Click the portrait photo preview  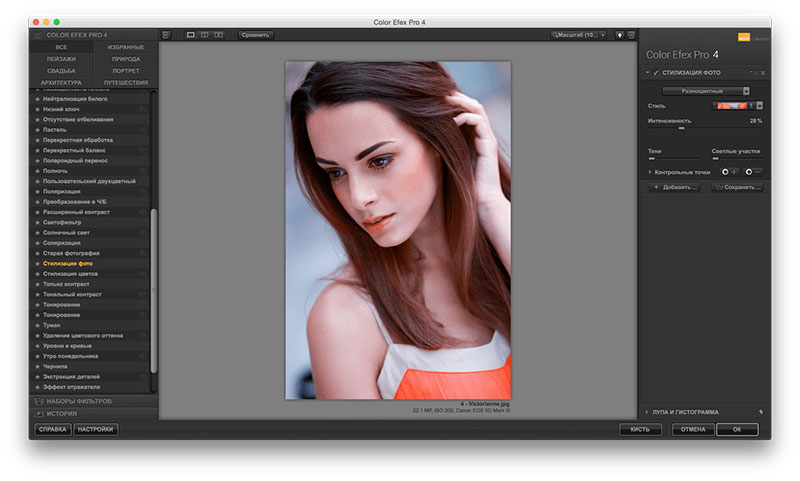397,230
